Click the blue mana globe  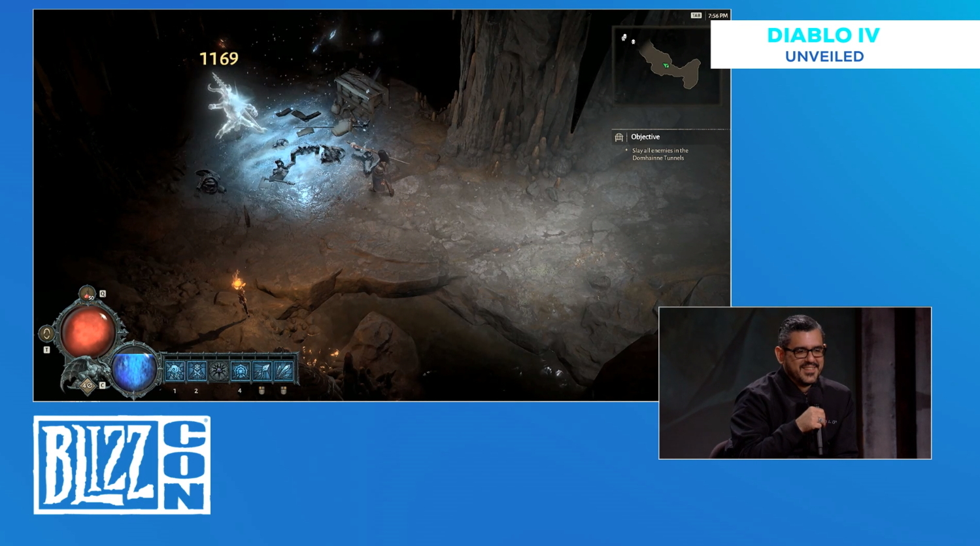pyautogui.click(x=135, y=370)
